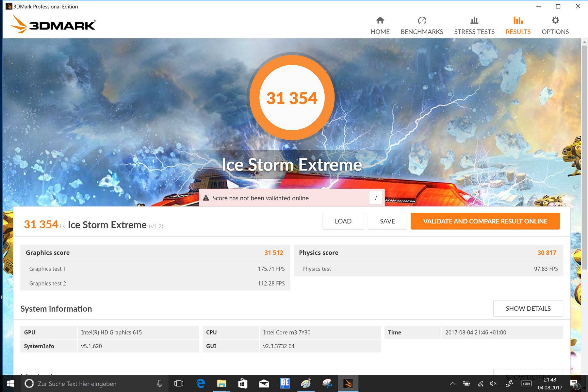Click the 3DMark logo
The width and height of the screenshot is (588, 392).
(53, 24)
